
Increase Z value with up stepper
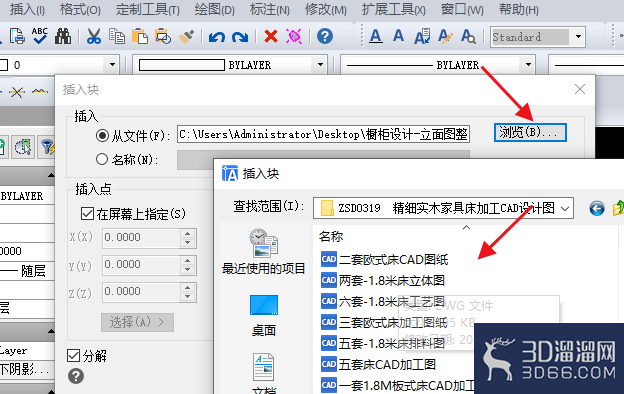[187, 287]
